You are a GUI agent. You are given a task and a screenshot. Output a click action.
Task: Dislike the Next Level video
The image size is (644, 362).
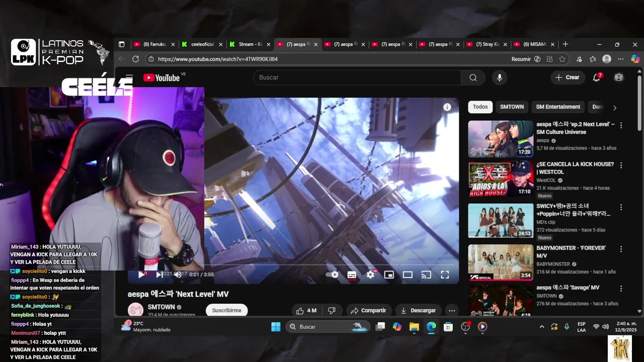tap(332, 310)
